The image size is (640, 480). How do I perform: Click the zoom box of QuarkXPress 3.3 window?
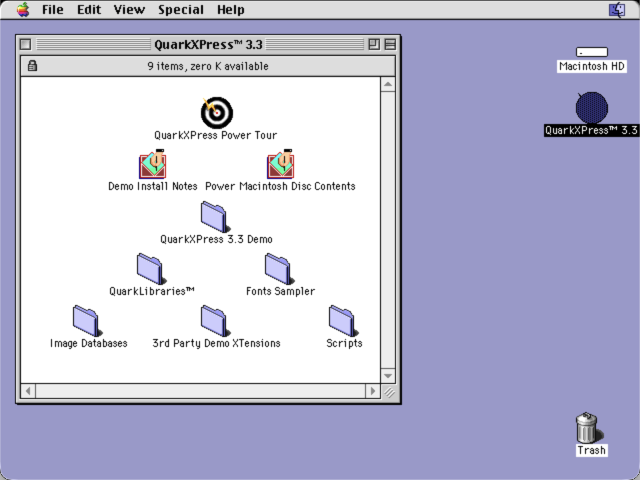click(373, 44)
